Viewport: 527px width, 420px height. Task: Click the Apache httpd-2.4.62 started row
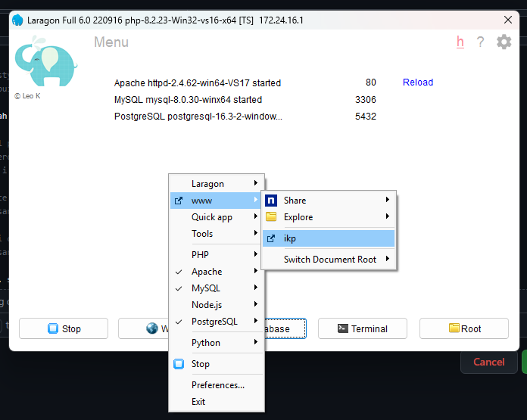click(x=198, y=83)
